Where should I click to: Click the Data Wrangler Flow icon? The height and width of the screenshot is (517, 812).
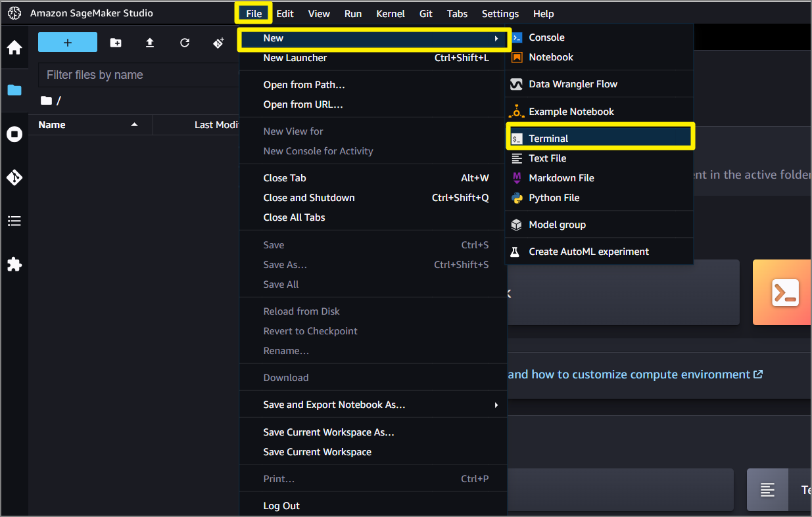click(517, 84)
